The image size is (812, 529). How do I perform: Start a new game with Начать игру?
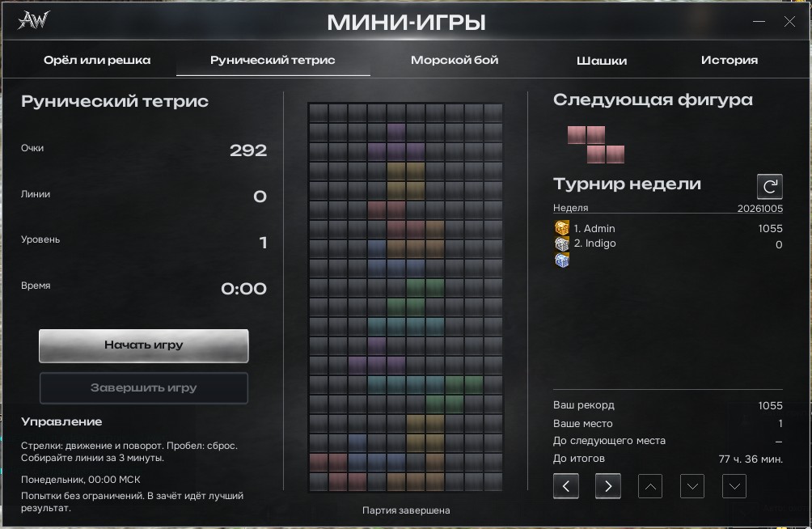coord(143,345)
